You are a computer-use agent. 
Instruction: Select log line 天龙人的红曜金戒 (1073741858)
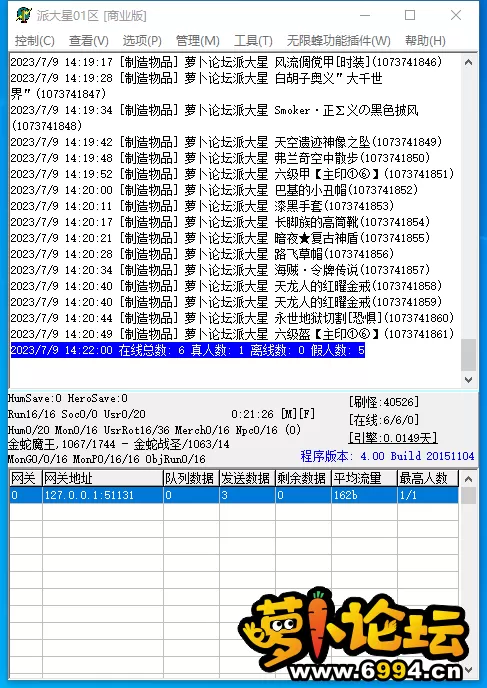click(x=226, y=286)
